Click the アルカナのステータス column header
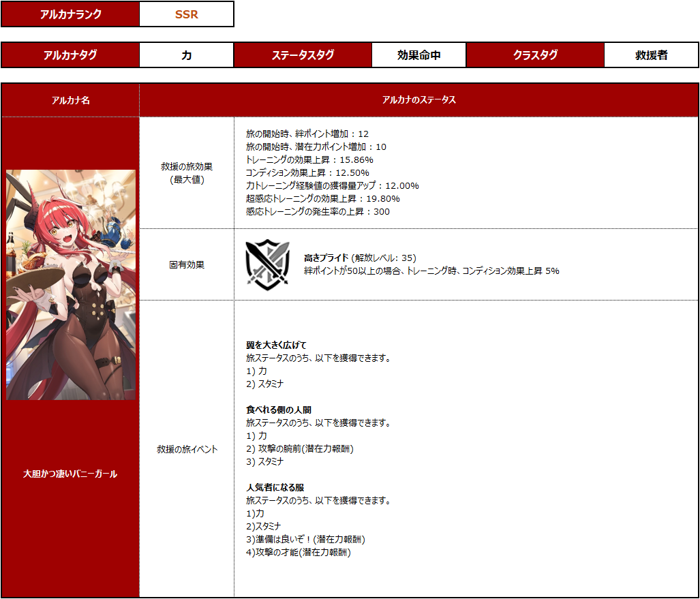Image resolution: width=700 pixels, height=599 pixels. [x=419, y=100]
